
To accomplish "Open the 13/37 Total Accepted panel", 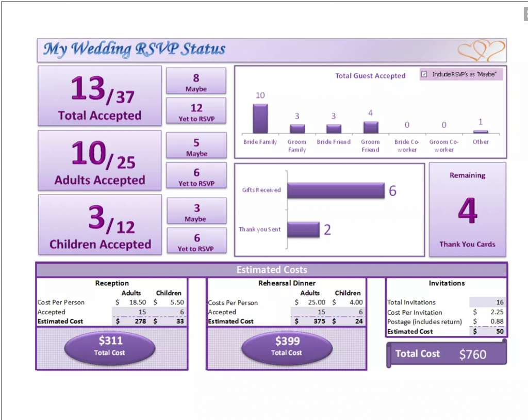I will pyautogui.click(x=99, y=96).
